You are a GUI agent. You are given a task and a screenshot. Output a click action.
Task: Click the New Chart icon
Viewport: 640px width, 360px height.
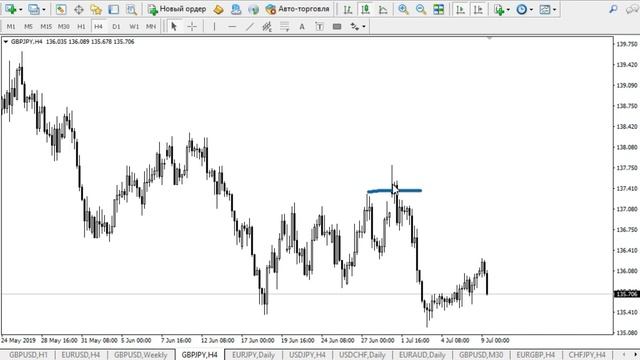[11, 9]
